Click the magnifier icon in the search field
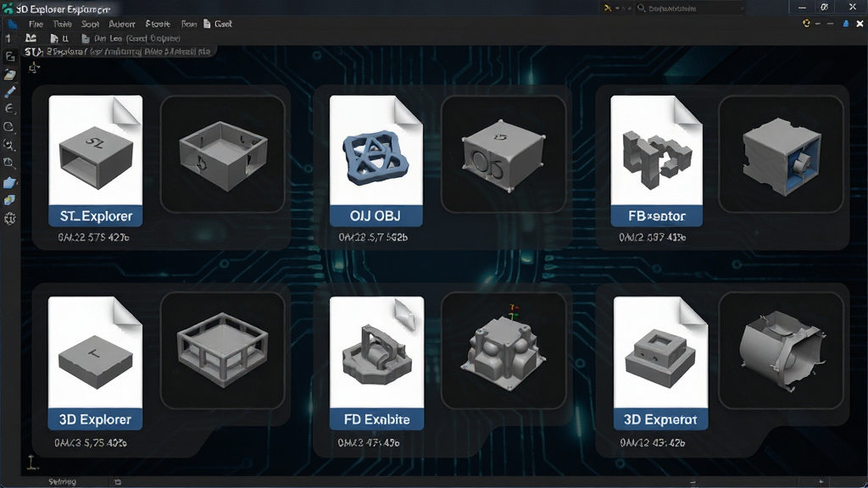This screenshot has width=868, height=488. (642, 8)
